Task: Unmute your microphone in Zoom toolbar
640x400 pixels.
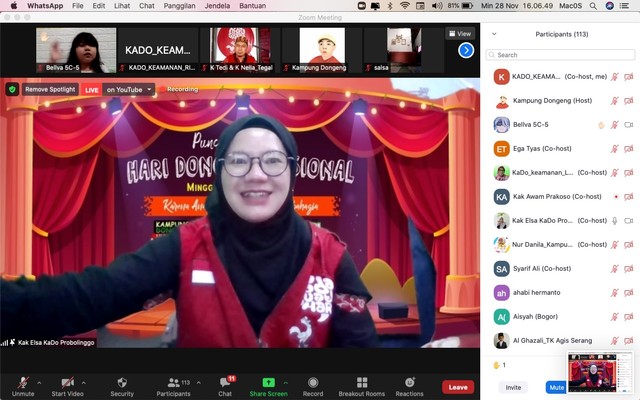Action: tap(23, 386)
